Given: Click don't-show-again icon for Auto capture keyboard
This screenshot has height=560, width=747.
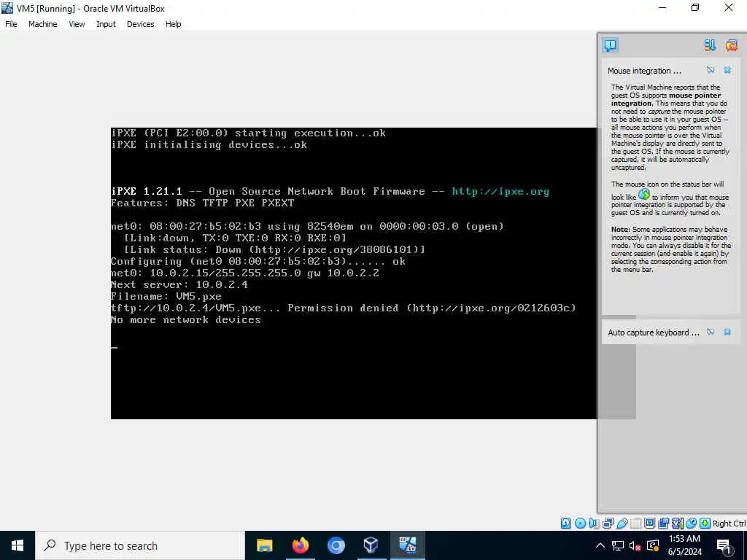Looking at the screenshot, I should pyautogui.click(x=711, y=332).
